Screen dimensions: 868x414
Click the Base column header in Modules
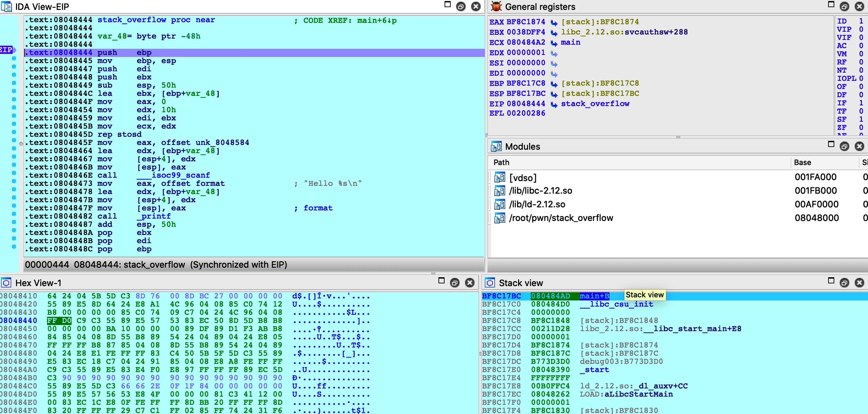tap(803, 162)
